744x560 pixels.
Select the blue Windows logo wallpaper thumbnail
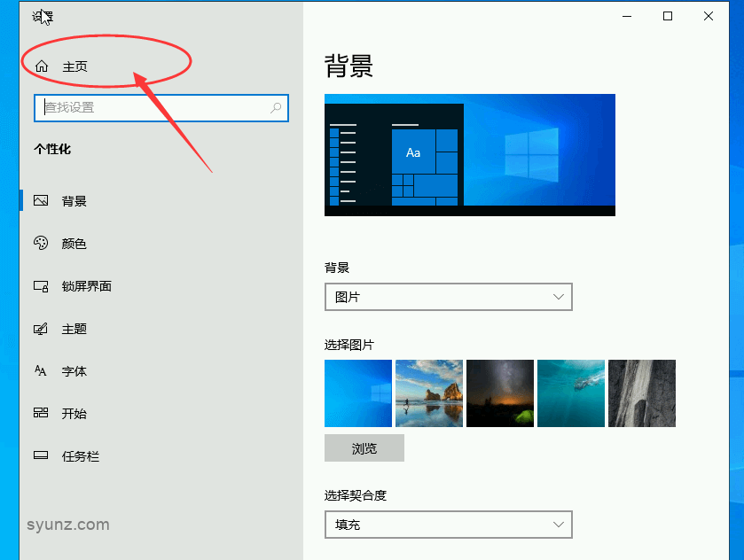click(x=358, y=393)
